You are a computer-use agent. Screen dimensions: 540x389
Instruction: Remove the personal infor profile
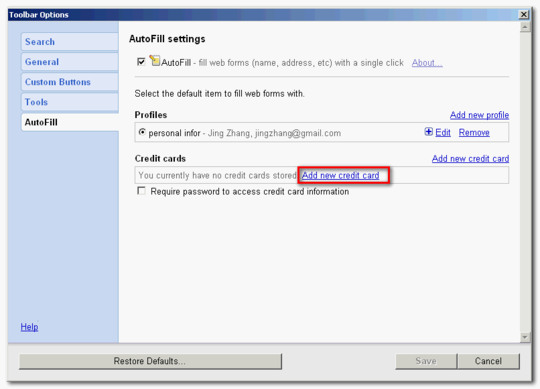click(x=474, y=133)
